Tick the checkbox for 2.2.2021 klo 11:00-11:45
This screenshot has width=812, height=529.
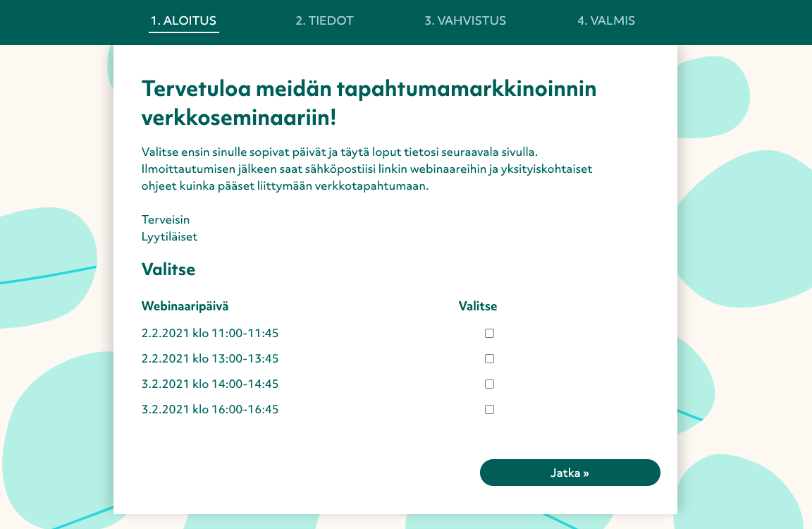(x=489, y=334)
